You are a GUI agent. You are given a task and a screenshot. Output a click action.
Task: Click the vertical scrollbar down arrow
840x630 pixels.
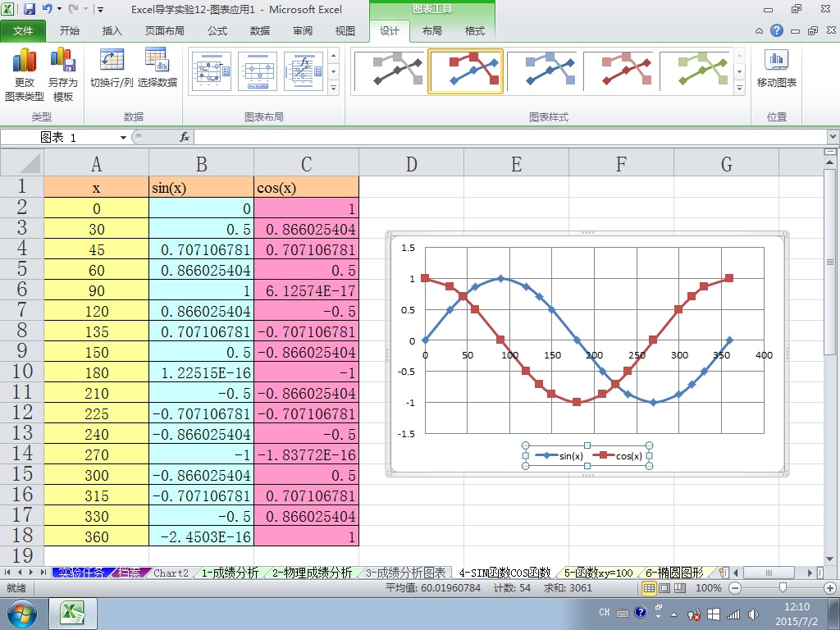click(830, 559)
